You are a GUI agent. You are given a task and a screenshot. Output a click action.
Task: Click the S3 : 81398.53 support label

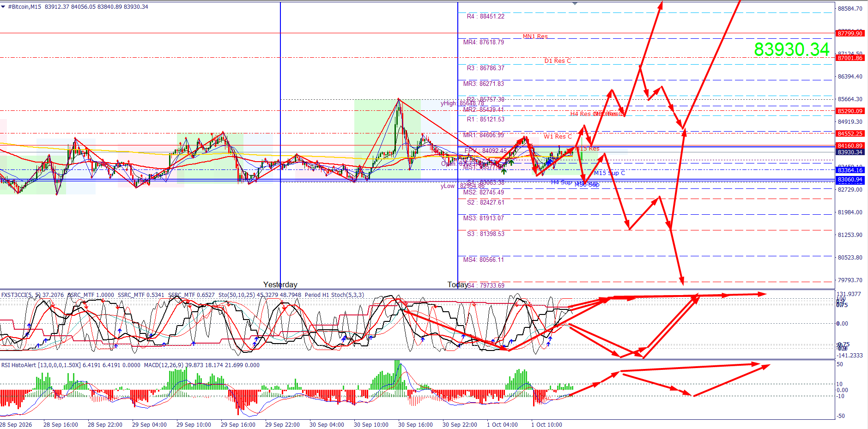click(x=486, y=234)
